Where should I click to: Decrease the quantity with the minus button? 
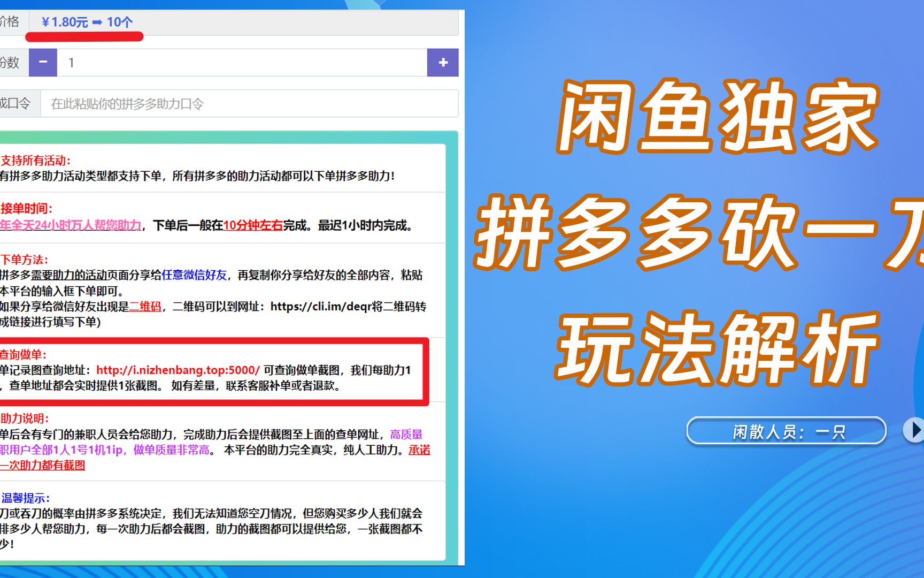click(43, 63)
